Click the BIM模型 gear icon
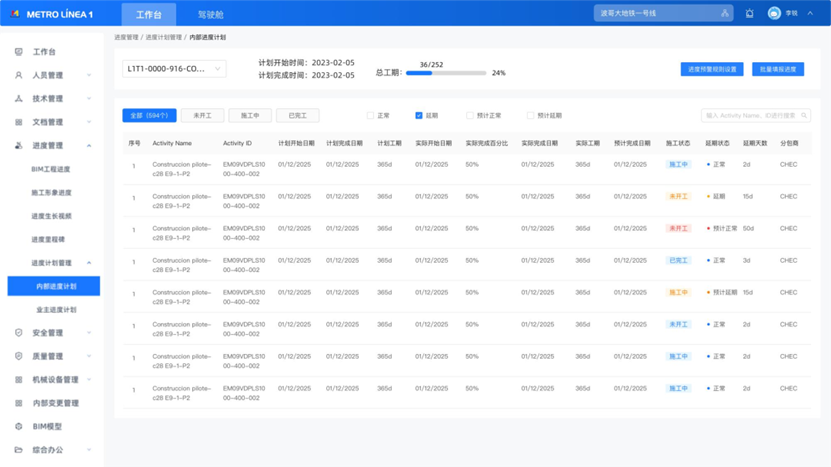 [19, 426]
